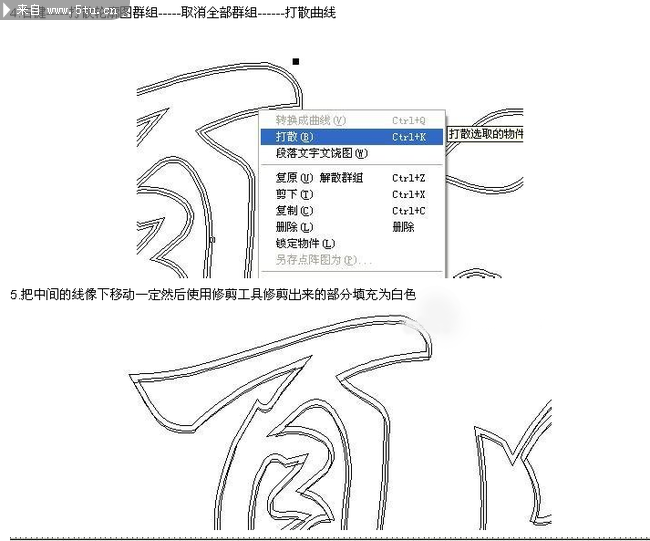This screenshot has height=541, width=650.
Task: Click the 取消全部群组 heading text
Action: [x=219, y=13]
